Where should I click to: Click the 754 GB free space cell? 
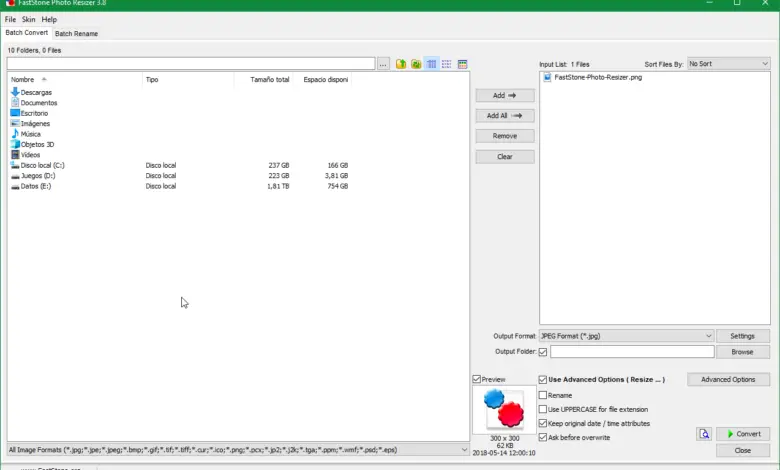point(338,186)
